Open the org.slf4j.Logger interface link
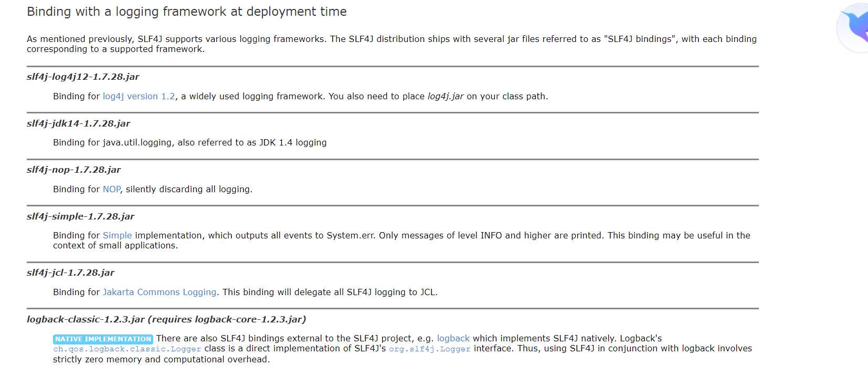This screenshot has height=376, width=868. point(429,349)
